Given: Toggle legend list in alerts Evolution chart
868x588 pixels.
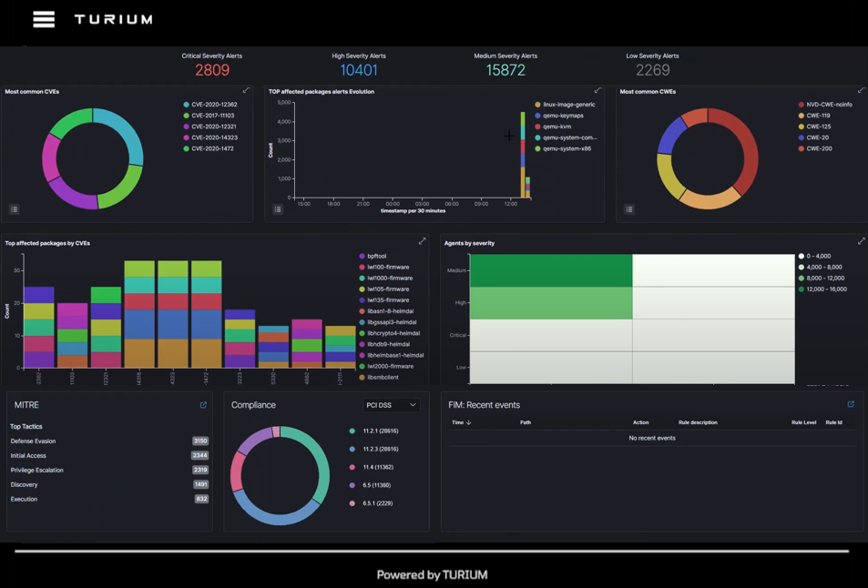Looking at the screenshot, I should [x=278, y=209].
